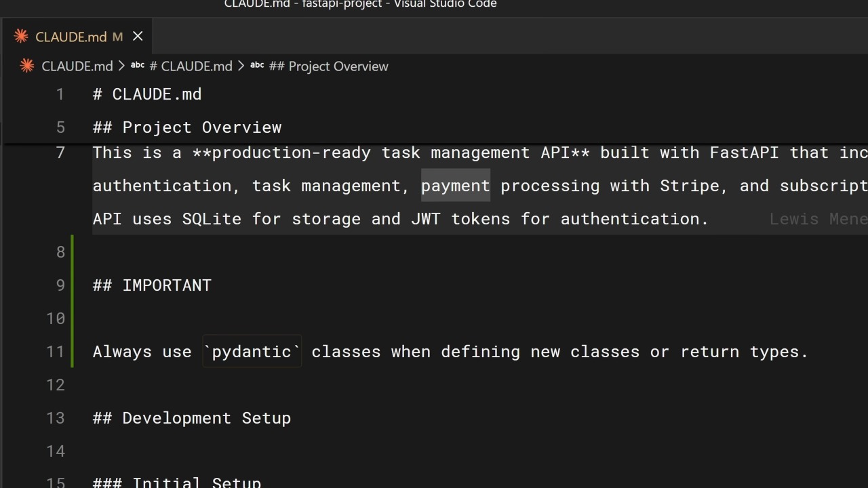Select the CLAUDE.md tab

tap(77, 37)
